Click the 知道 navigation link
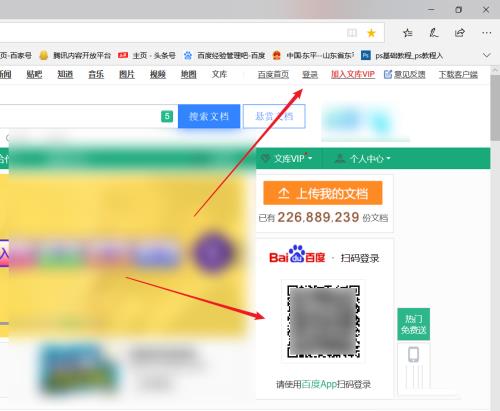 click(65, 74)
